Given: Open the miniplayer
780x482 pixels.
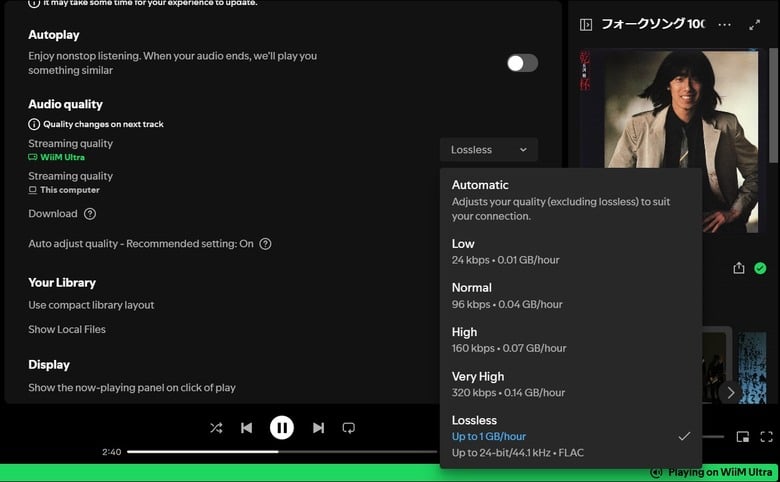Looking at the screenshot, I should point(743,437).
